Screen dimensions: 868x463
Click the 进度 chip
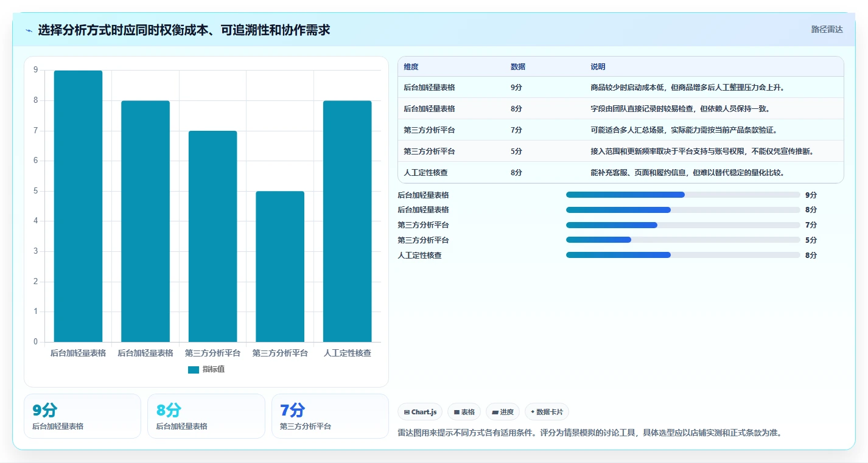pyautogui.click(x=503, y=412)
